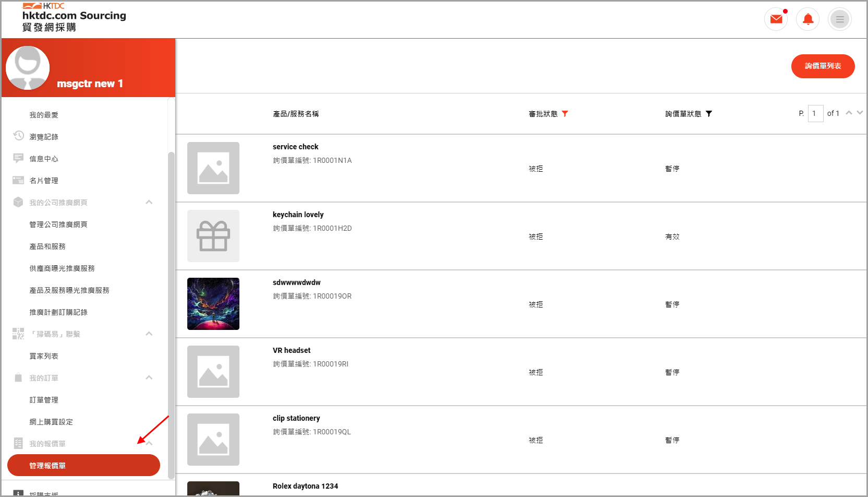Open the Rolex daytona 1234 listing
868x497 pixels.
click(305, 486)
